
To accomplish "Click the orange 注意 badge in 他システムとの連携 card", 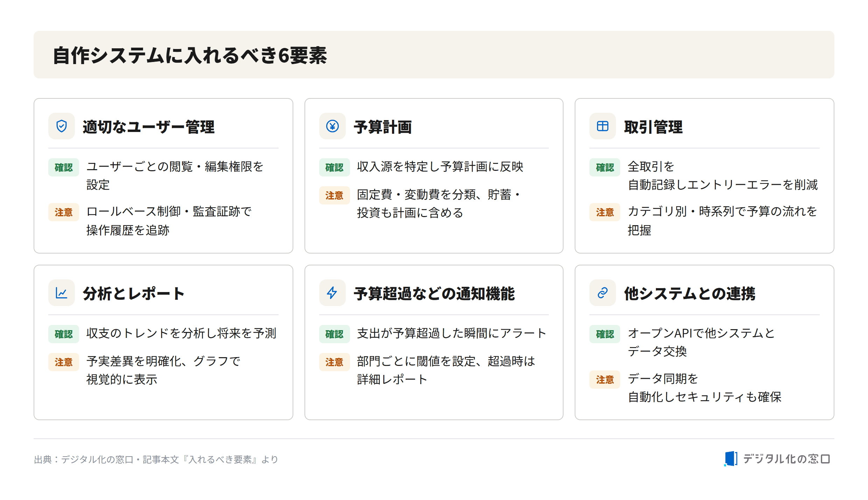I will click(x=605, y=380).
